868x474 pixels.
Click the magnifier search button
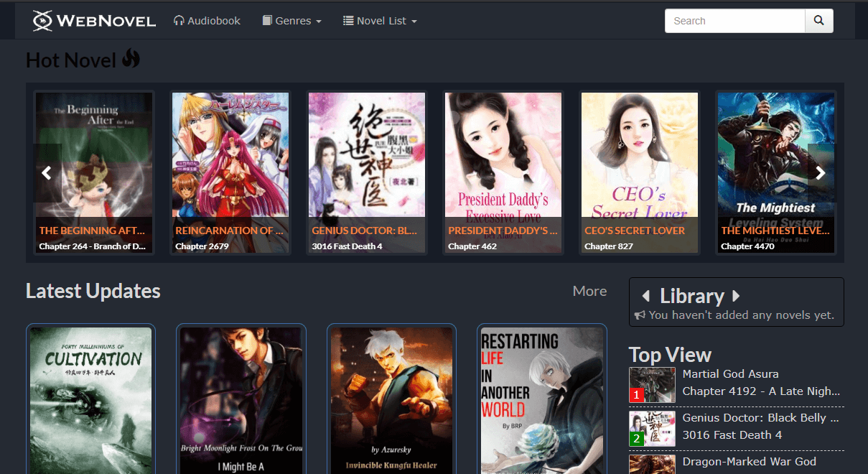coord(819,21)
